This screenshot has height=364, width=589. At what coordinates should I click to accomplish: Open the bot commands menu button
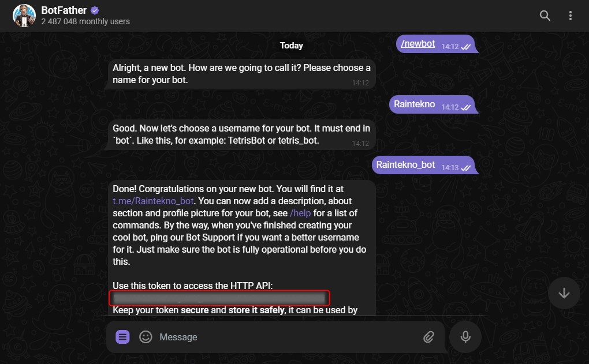pyautogui.click(x=122, y=337)
